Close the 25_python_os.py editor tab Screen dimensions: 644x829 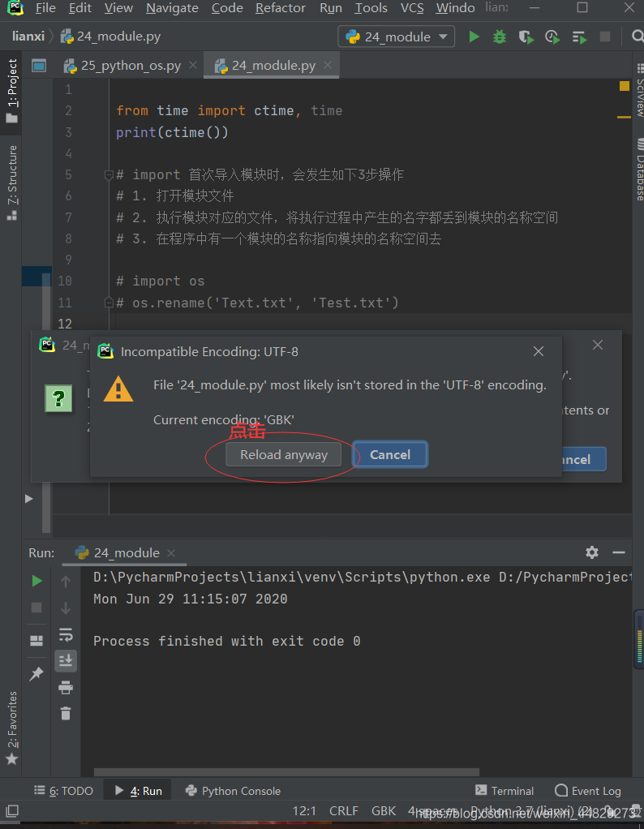pyautogui.click(x=193, y=65)
